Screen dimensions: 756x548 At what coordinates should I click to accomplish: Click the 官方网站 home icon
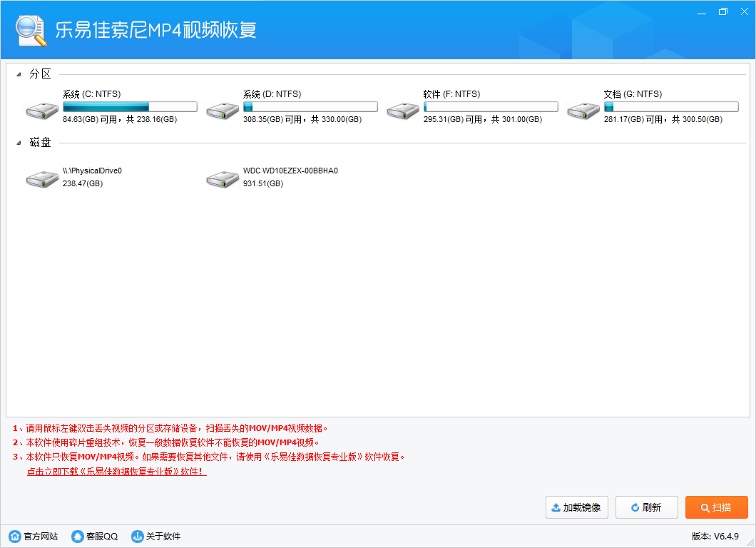15,536
